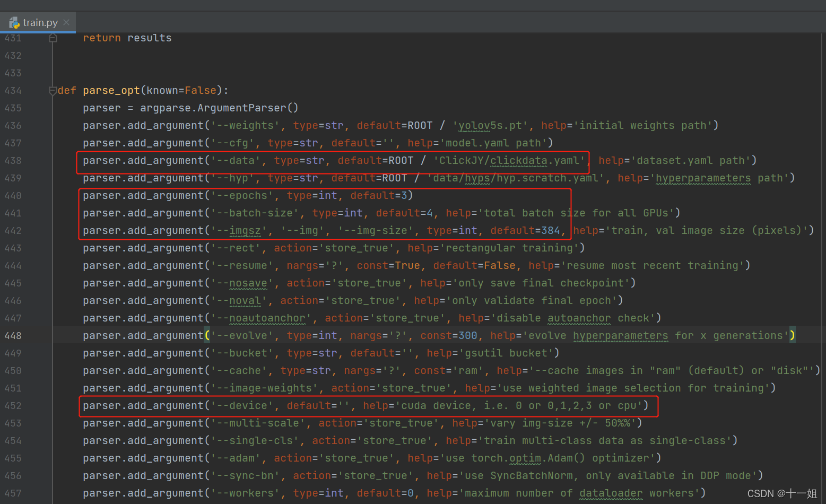The image size is (826, 504).
Task: Close the train.py tab
Action: click(x=66, y=22)
